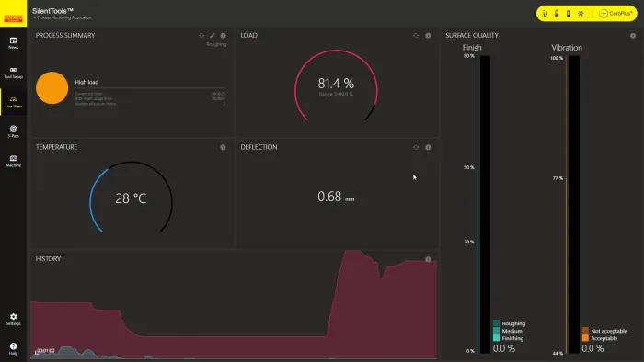Show info for Surface Quality panel
This screenshot has width=644, height=362.
click(x=633, y=36)
